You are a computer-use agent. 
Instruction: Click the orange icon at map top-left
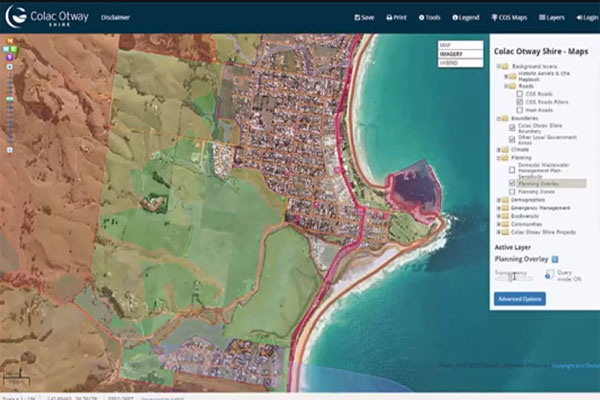pyautogui.click(x=10, y=41)
